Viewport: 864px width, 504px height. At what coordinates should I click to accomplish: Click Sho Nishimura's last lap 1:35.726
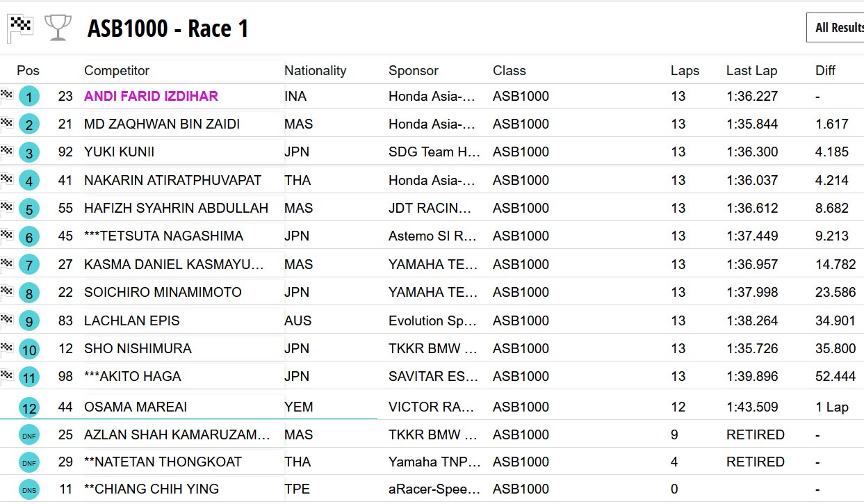tap(752, 349)
